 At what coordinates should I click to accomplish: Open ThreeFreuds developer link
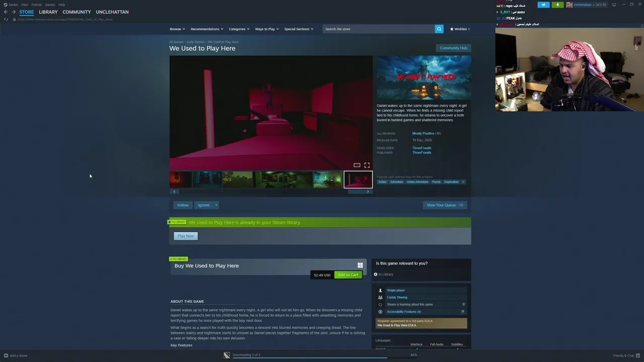(x=422, y=148)
